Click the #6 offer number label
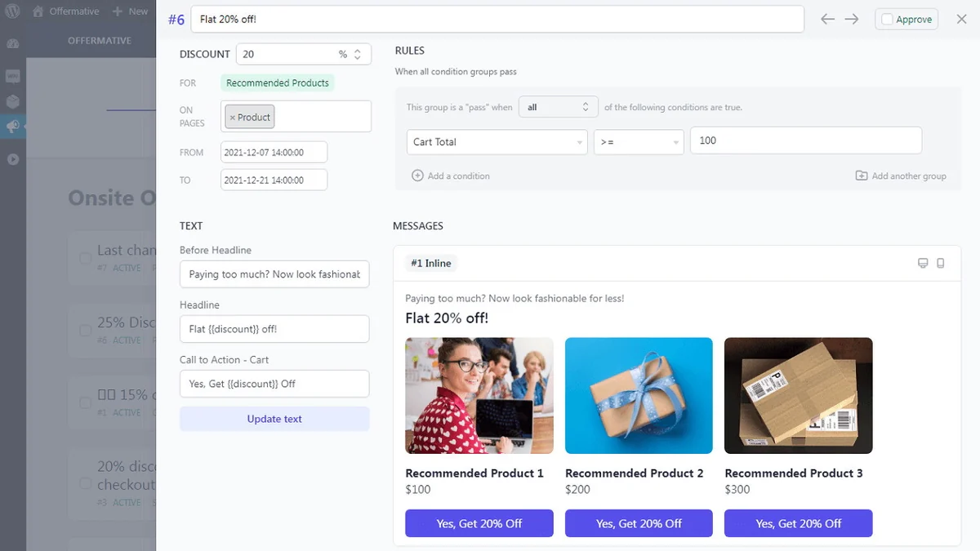The height and width of the screenshot is (551, 980). pos(176,20)
